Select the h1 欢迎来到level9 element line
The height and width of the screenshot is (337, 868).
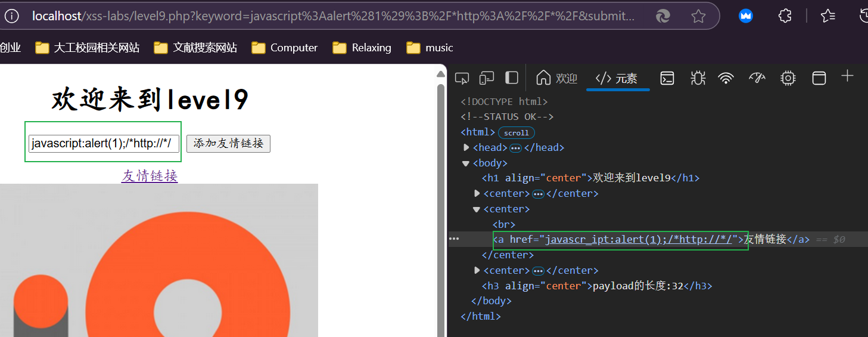tap(590, 178)
